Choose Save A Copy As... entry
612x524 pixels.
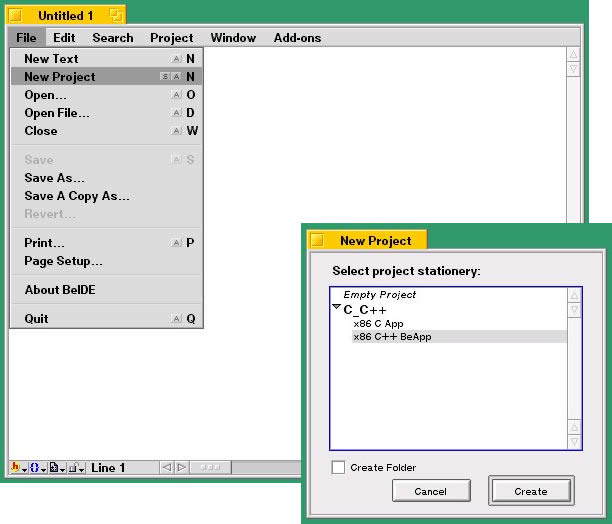click(106, 196)
